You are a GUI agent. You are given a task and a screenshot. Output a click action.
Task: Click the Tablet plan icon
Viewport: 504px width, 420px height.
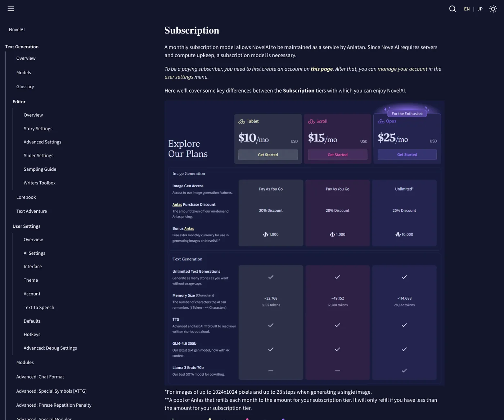pos(242,121)
